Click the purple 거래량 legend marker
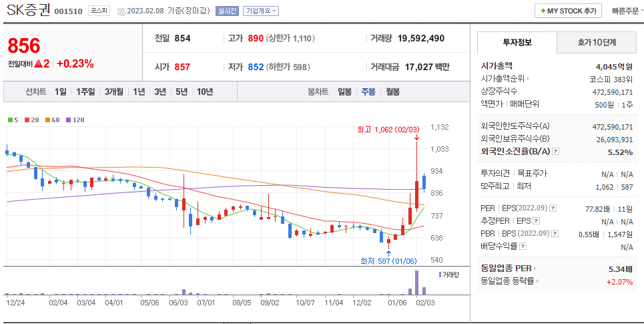 tap(440, 275)
